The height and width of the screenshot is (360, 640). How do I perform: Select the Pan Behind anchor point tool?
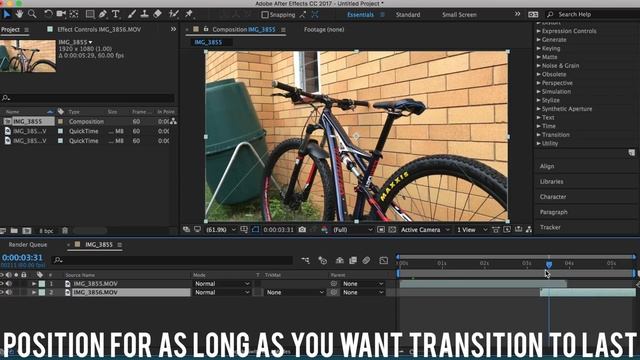(x=74, y=14)
